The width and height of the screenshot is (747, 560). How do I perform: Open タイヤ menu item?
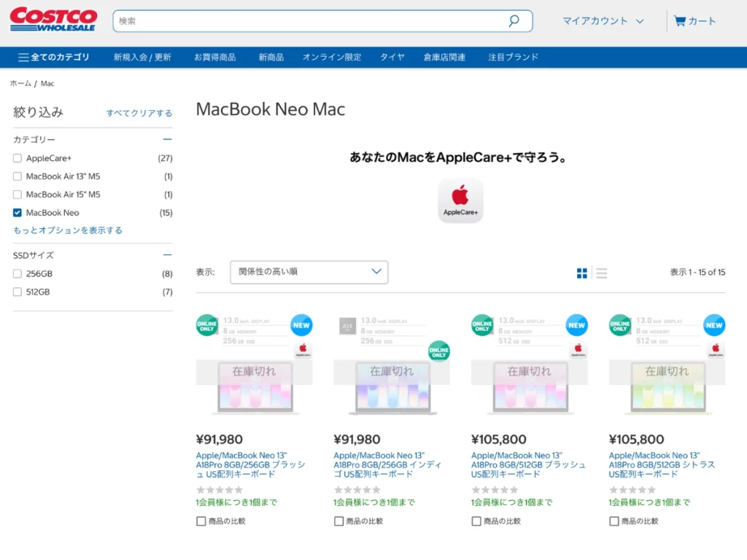[x=392, y=57]
